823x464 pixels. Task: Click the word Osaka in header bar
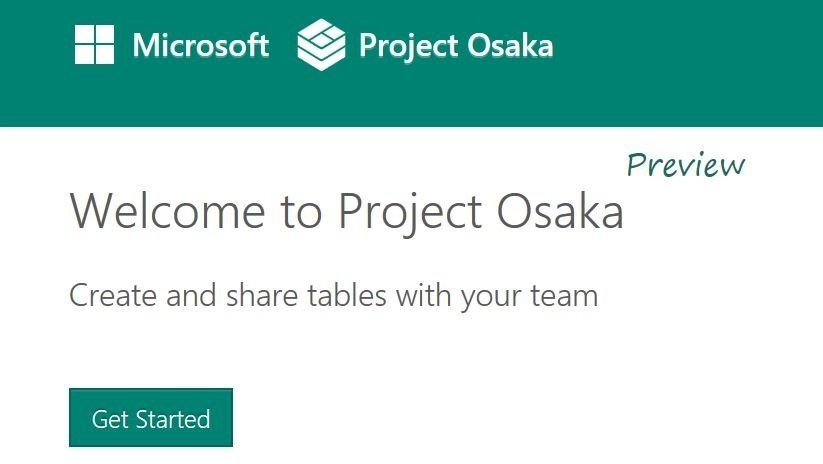pyautogui.click(x=510, y=45)
